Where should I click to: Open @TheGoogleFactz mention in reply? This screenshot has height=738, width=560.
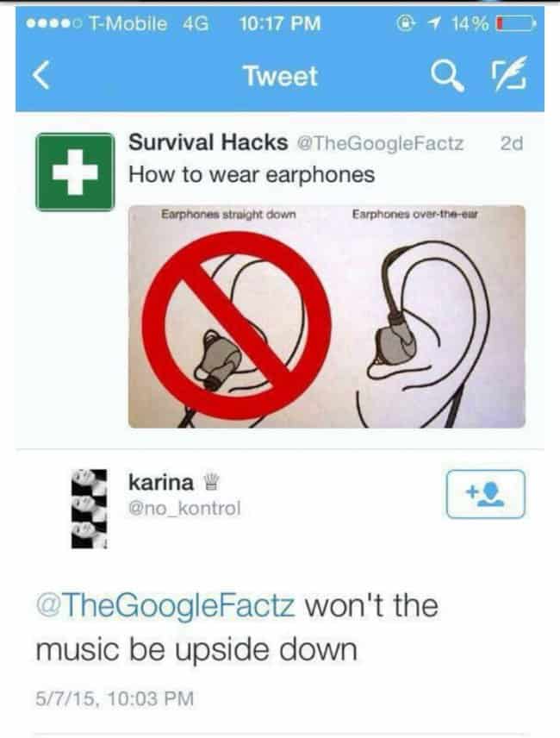[165, 605]
